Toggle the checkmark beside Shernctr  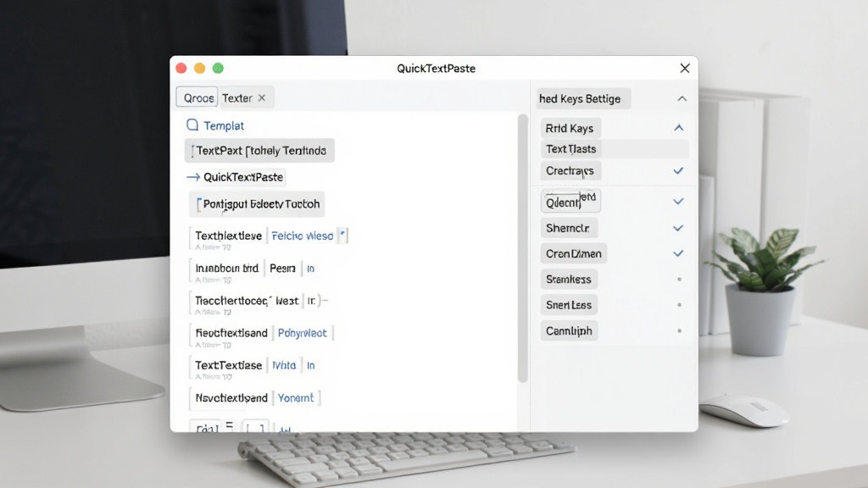[678, 228]
